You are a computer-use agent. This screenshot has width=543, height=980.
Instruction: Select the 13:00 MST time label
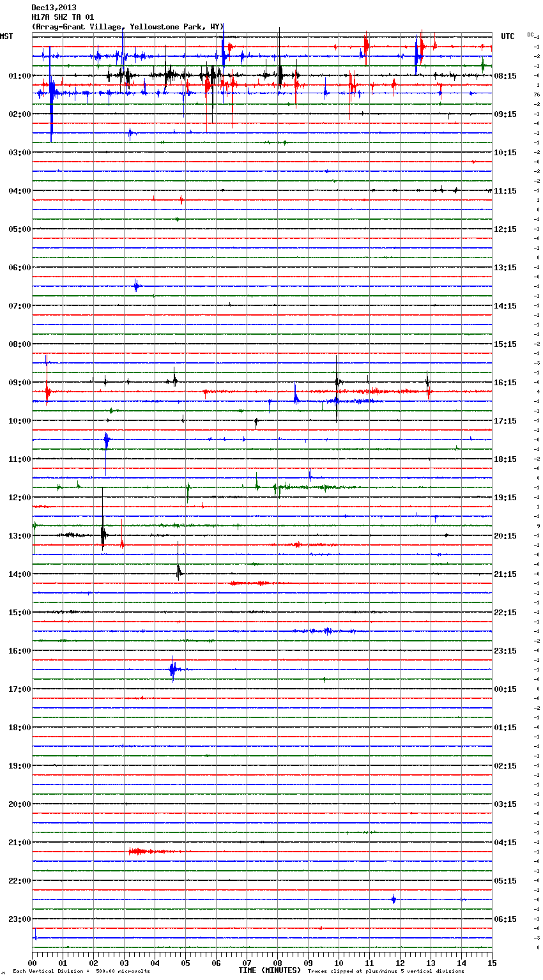(20, 536)
